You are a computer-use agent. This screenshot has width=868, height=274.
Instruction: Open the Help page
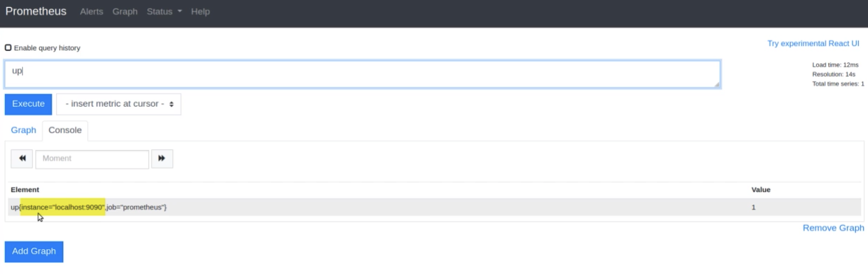(x=201, y=12)
